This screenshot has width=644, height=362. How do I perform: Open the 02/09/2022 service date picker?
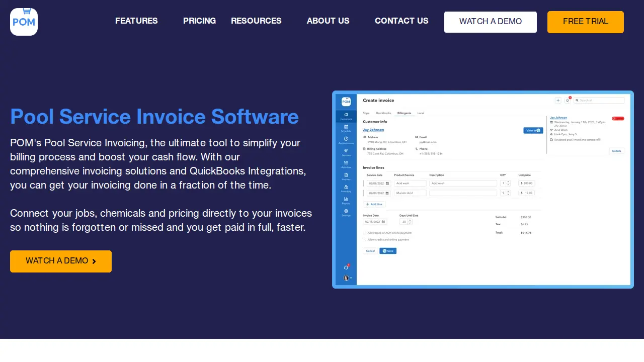pyautogui.click(x=378, y=193)
